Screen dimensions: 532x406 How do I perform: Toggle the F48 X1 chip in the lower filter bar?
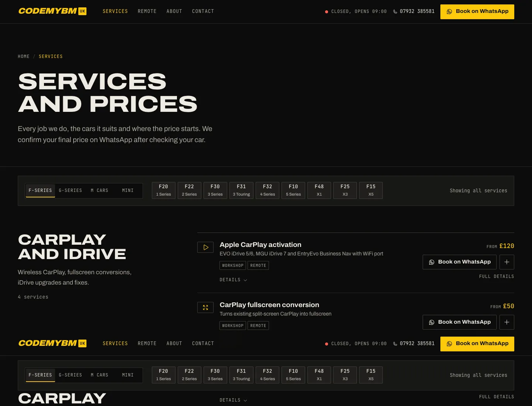tap(319, 375)
